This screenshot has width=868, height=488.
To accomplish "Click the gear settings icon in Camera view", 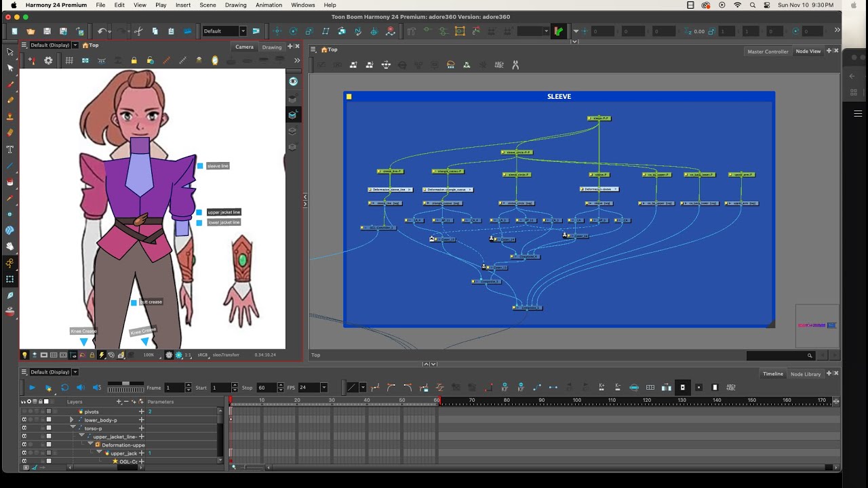I will pyautogui.click(x=48, y=60).
